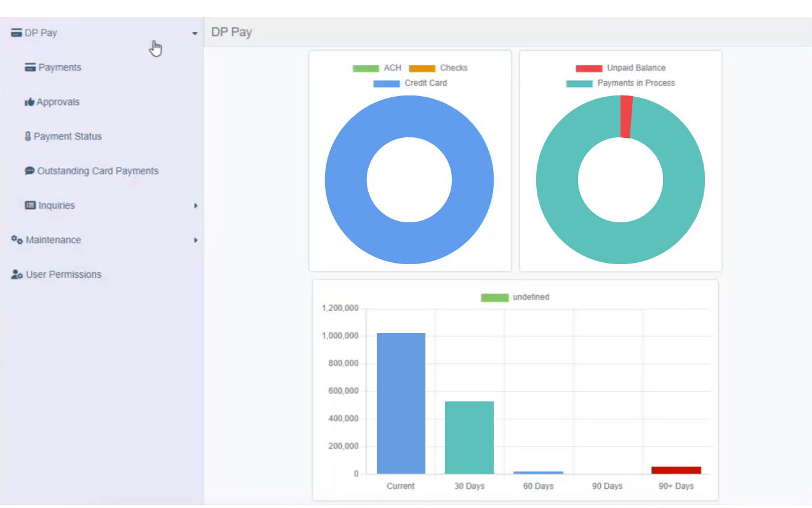This screenshot has width=812, height=508.
Task: Go to the Approvals page link
Action: point(58,102)
